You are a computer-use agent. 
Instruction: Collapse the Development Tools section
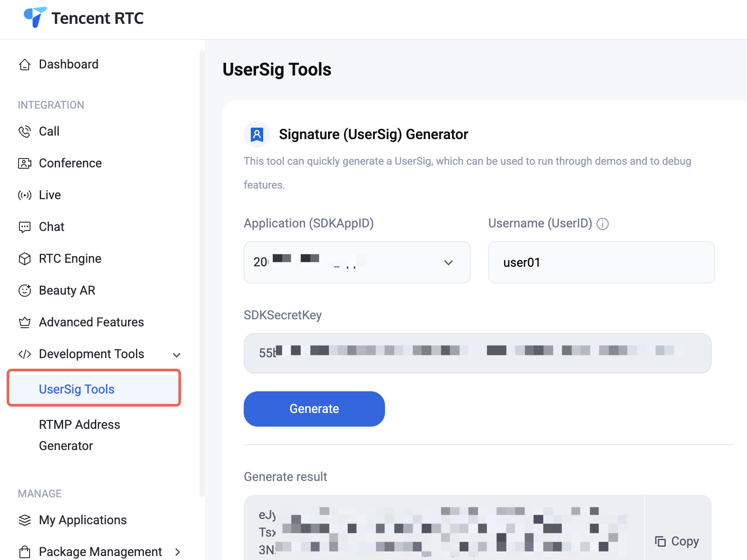(177, 355)
